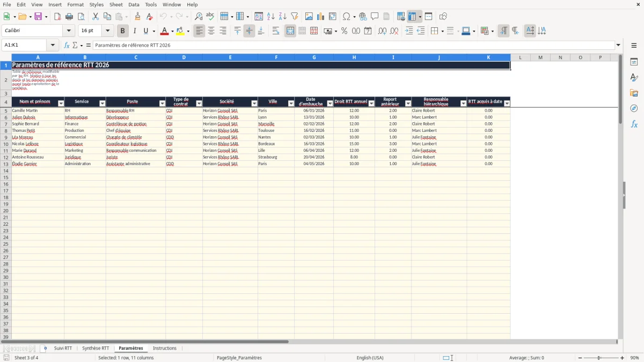644x362 pixels.
Task: Click column header K
Action: click(488, 57)
